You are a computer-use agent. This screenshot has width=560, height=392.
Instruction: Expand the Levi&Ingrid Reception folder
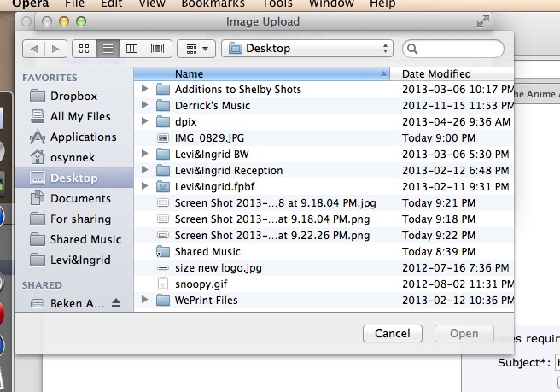[144, 169]
